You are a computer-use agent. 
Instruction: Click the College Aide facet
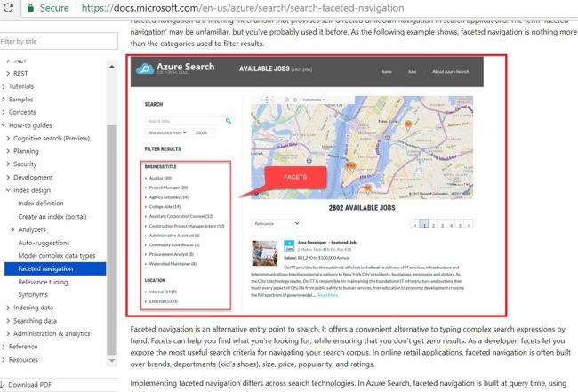tap(165, 207)
